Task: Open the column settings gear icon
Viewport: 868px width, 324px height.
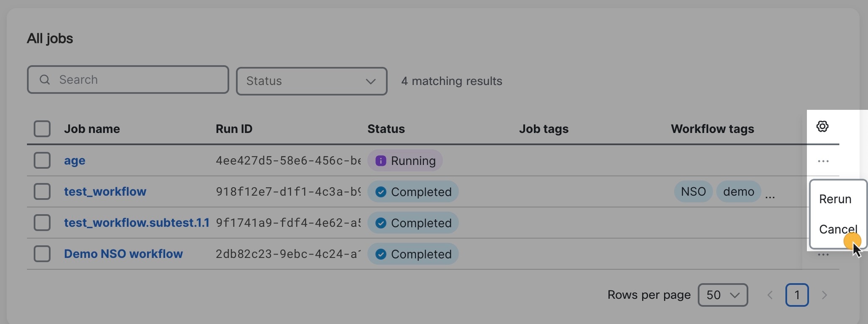Action: pyautogui.click(x=822, y=126)
